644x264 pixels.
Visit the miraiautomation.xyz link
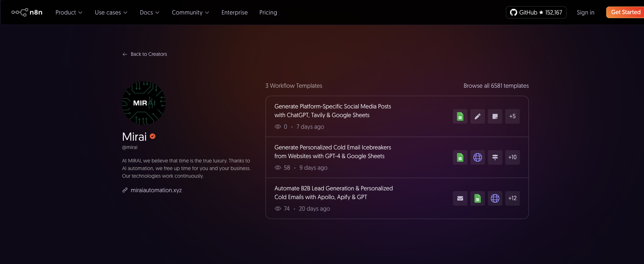pos(156,190)
